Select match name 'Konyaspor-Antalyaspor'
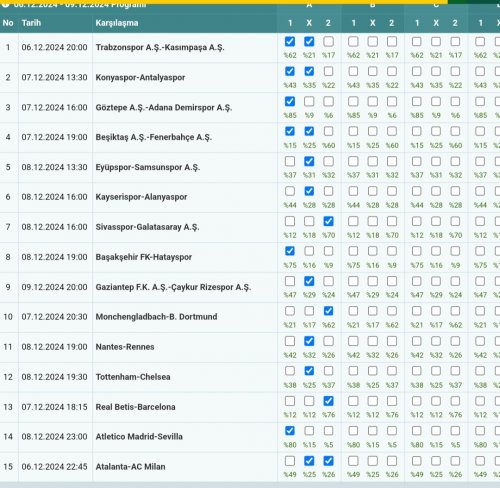Screen dimensions: 500x488 (x=140, y=77)
